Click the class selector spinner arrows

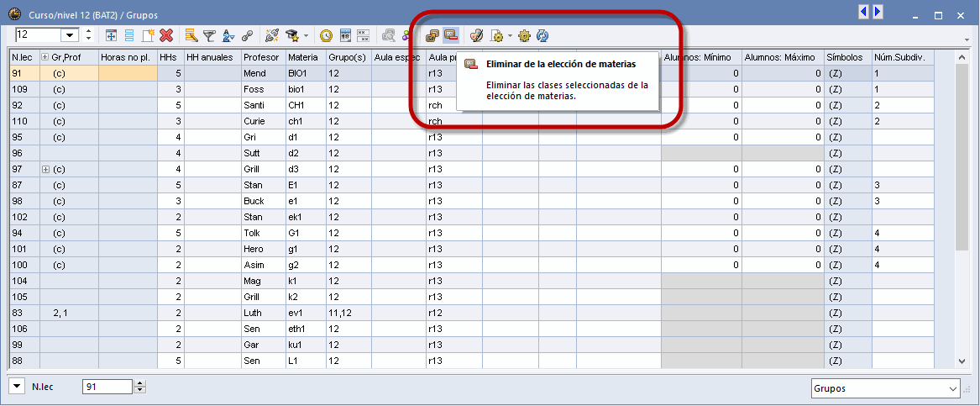88,35
